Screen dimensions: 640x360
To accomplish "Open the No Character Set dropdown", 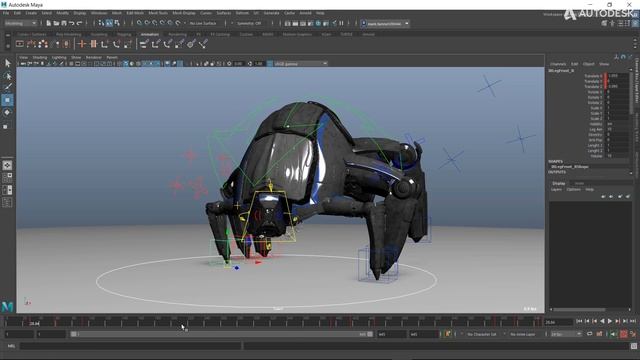I will (x=483, y=334).
